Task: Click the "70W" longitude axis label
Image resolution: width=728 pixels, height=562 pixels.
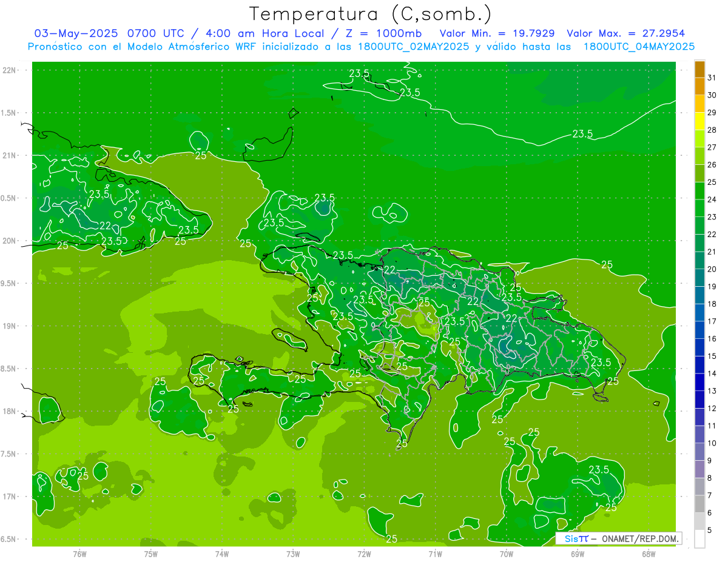Action: click(507, 554)
